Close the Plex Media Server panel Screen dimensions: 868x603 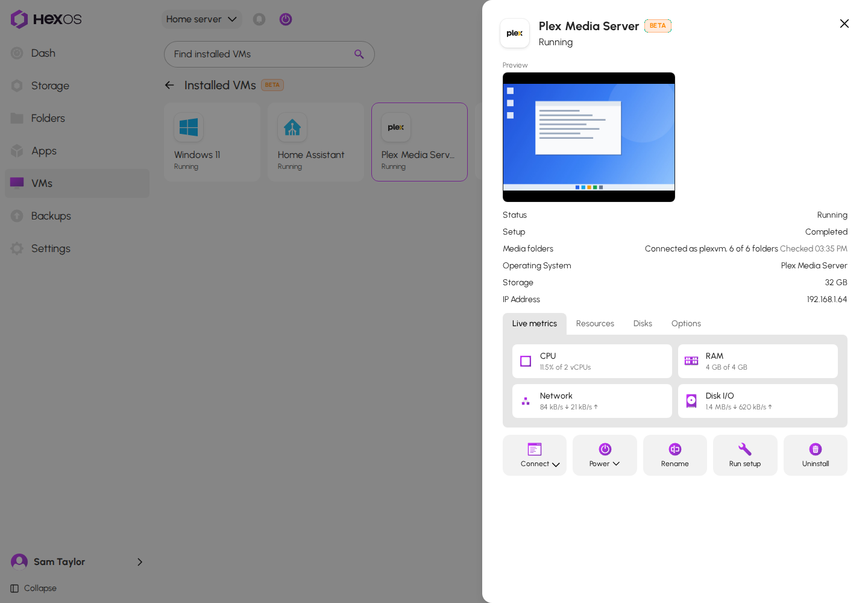tap(844, 24)
